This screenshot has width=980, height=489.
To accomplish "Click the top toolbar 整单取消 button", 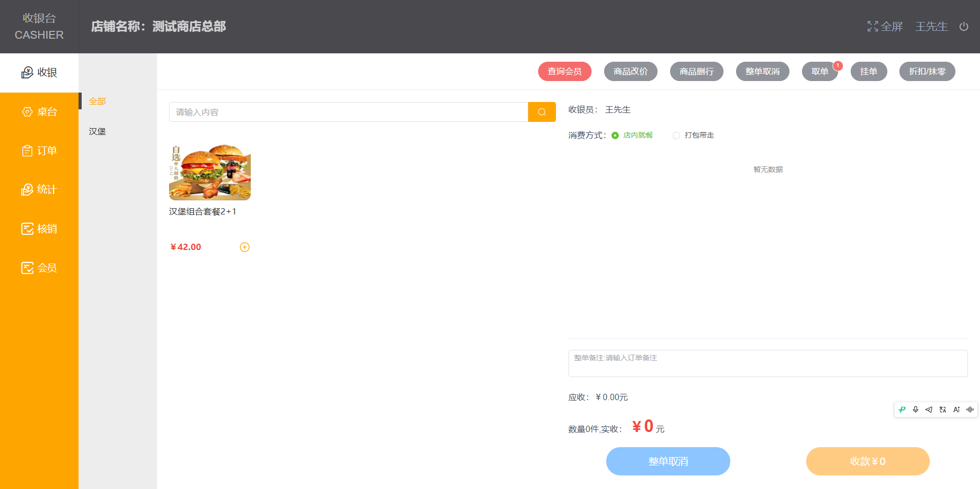I will click(763, 71).
